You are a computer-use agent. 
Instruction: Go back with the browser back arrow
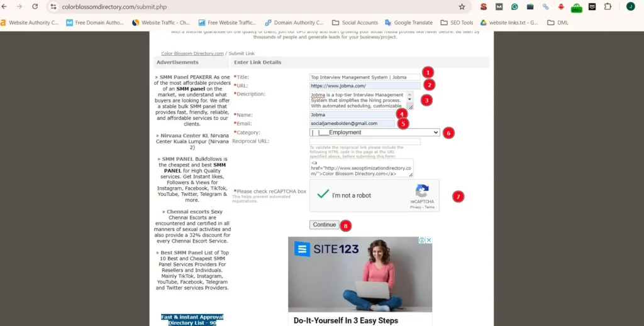click(4, 6)
